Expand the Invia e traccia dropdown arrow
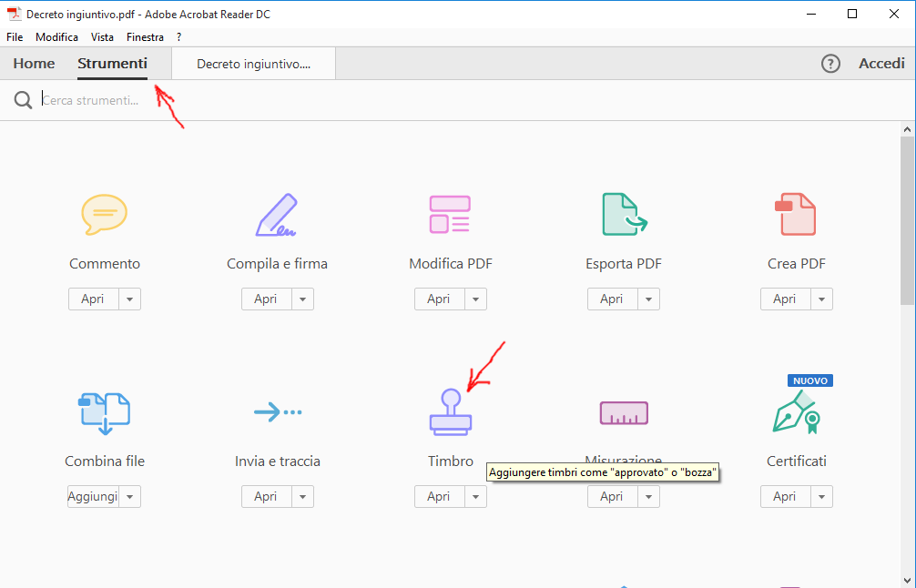This screenshot has width=916, height=588. [302, 496]
